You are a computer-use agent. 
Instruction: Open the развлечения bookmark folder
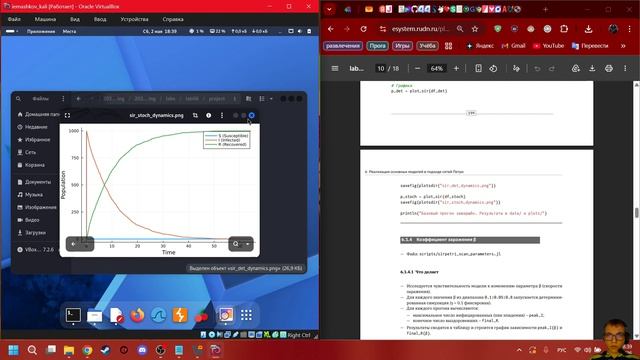point(343,46)
